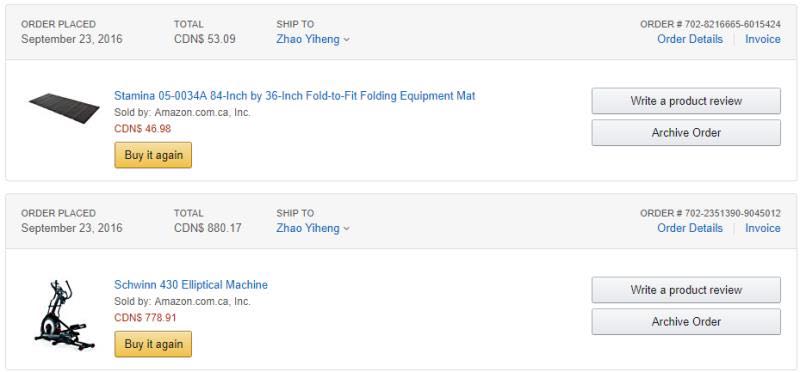This screenshot has height=372, width=800.
Task: Open the Stamina equipment mat product image
Action: [64, 108]
